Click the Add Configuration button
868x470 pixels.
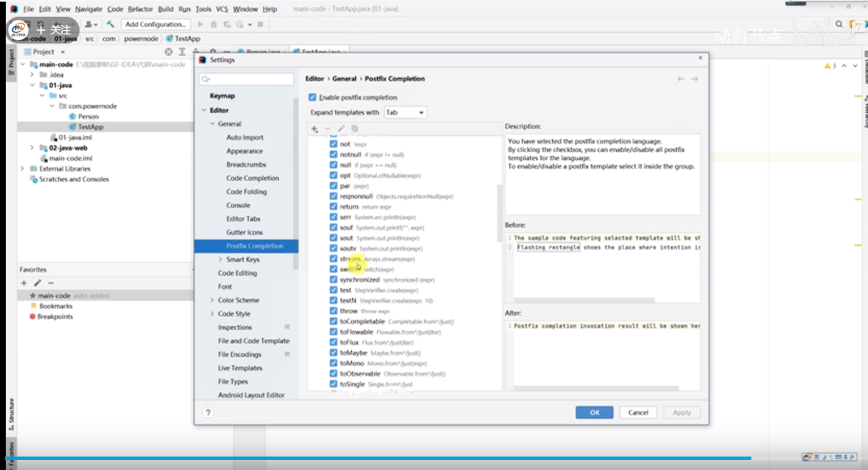point(156,24)
